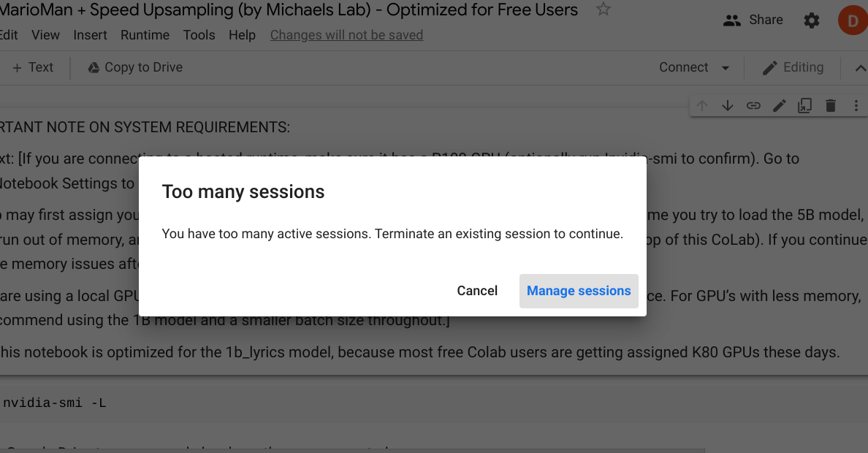868x453 pixels.
Task: Open the cell overflow three-dot menu
Action: pos(856,105)
